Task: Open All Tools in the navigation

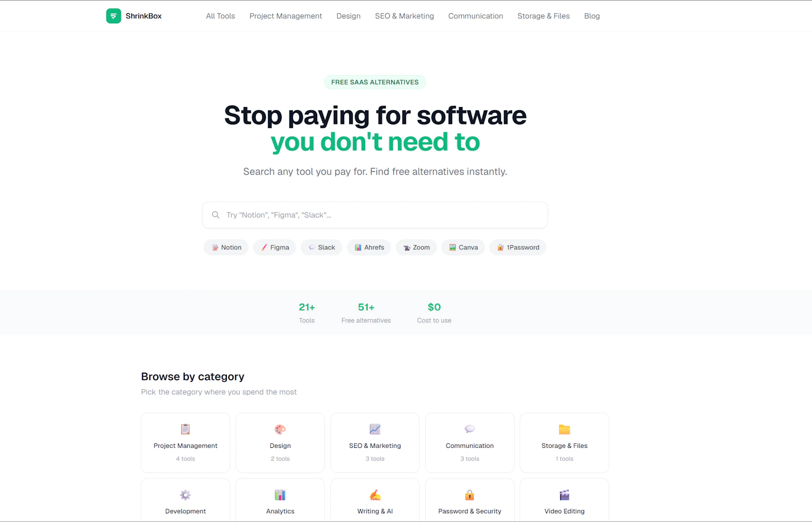Action: coord(220,16)
